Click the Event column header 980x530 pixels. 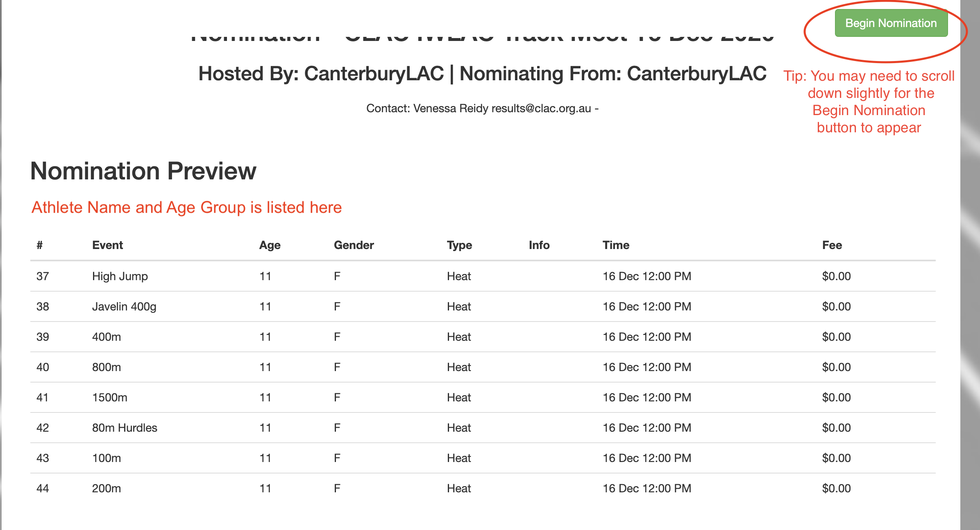(x=107, y=245)
